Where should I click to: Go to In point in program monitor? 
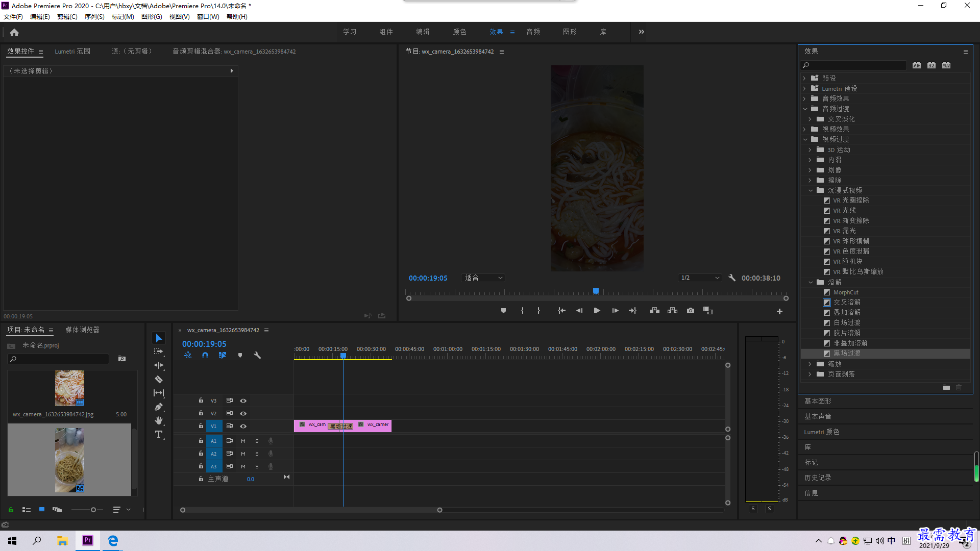click(x=561, y=311)
